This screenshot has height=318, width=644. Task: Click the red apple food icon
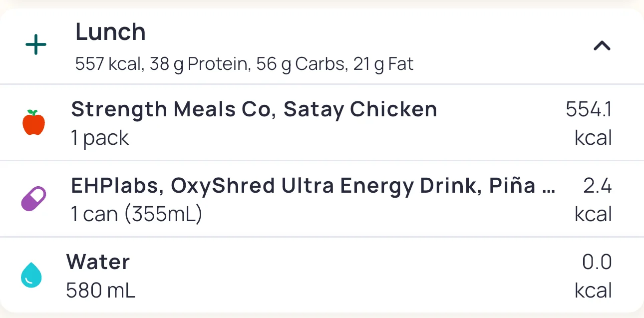[x=34, y=123]
